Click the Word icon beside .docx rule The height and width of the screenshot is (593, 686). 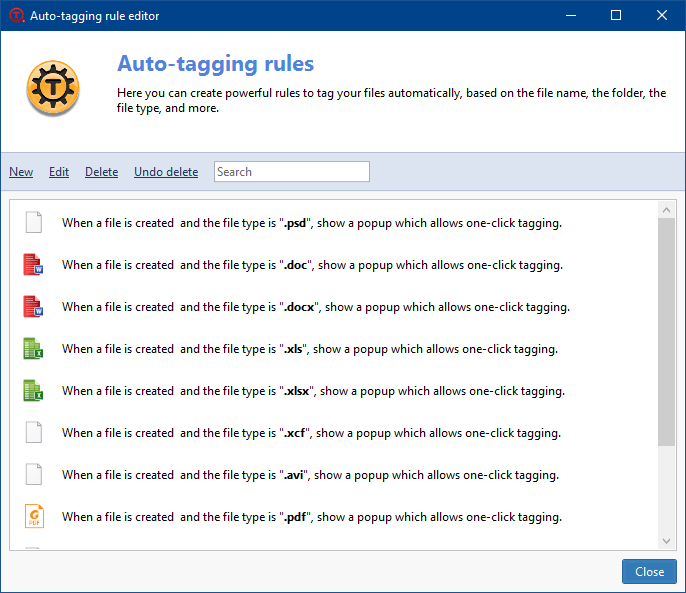click(34, 307)
